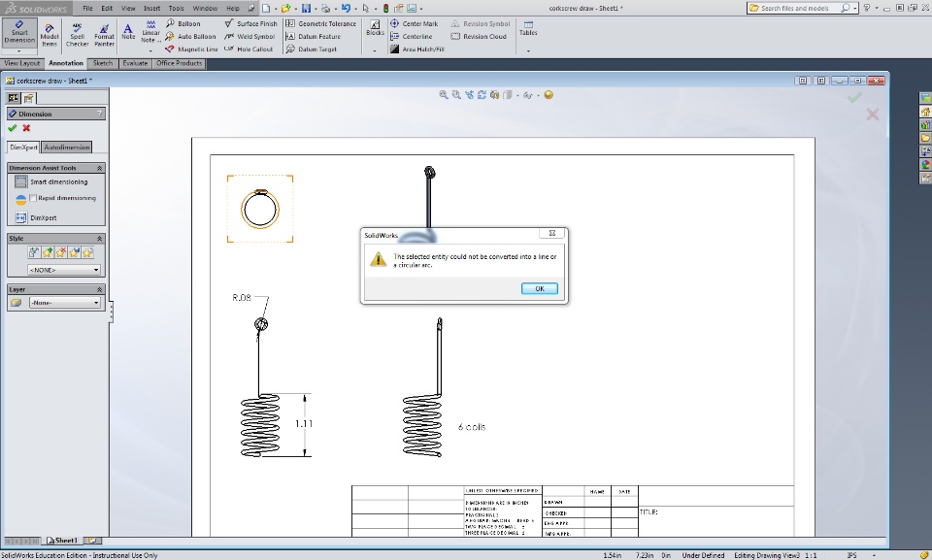
Task: Click the Load Style star icon
Action: click(x=87, y=252)
